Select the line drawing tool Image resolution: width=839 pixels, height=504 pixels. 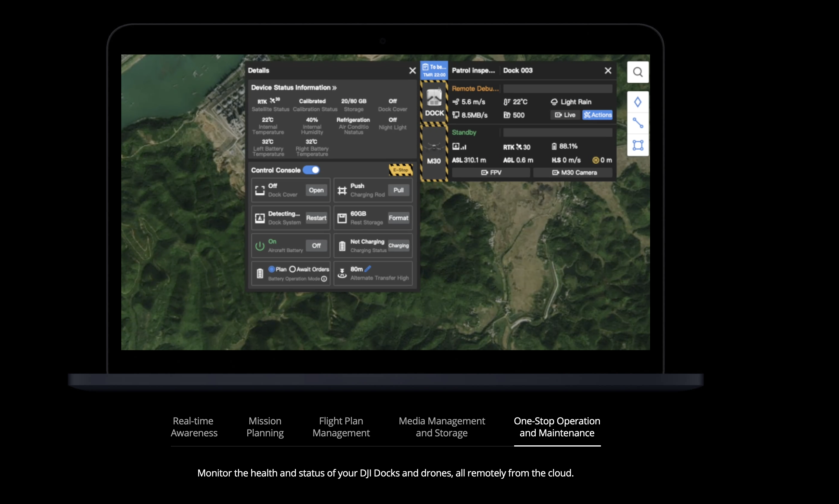[637, 123]
